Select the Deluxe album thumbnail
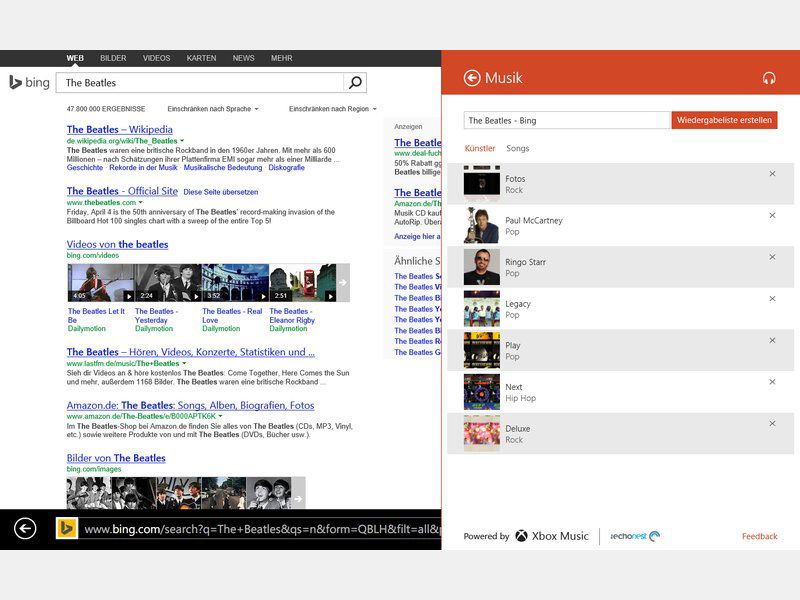 coord(482,434)
